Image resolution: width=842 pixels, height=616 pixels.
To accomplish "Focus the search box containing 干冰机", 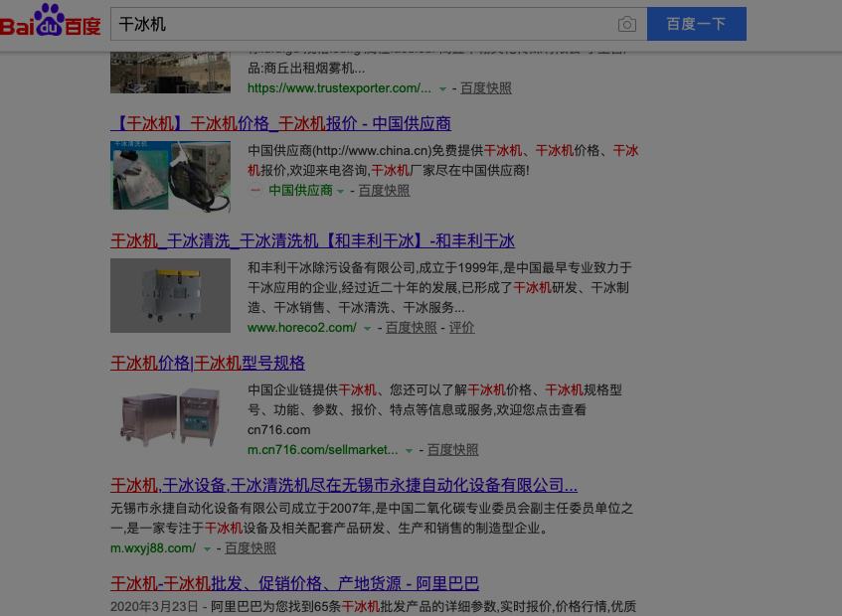I will (x=379, y=24).
